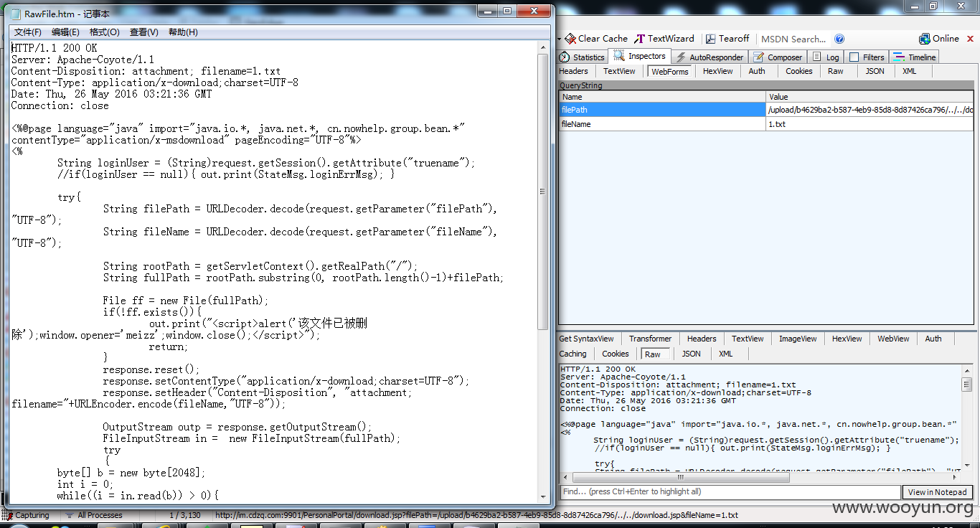
Task: Select the fileName row name cell
Action: pyautogui.click(x=662, y=123)
